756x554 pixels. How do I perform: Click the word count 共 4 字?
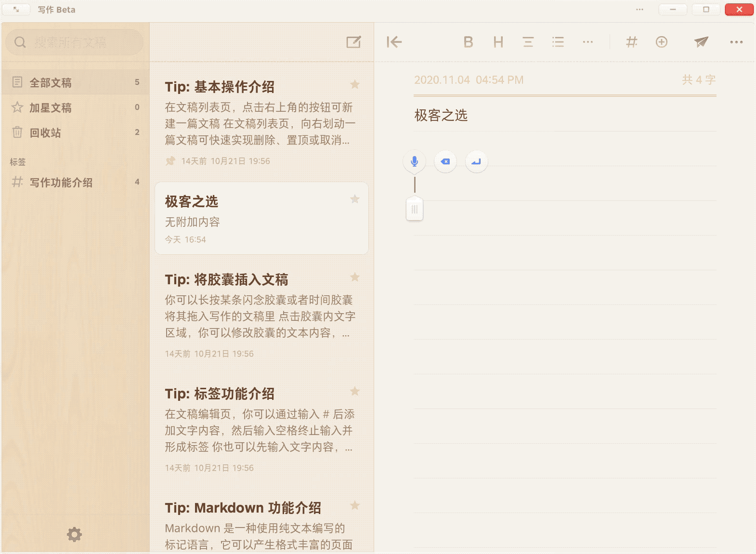699,80
